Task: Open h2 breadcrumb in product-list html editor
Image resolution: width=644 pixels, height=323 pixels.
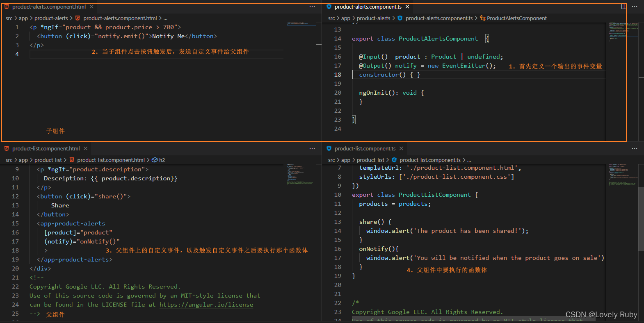Action: (162, 160)
